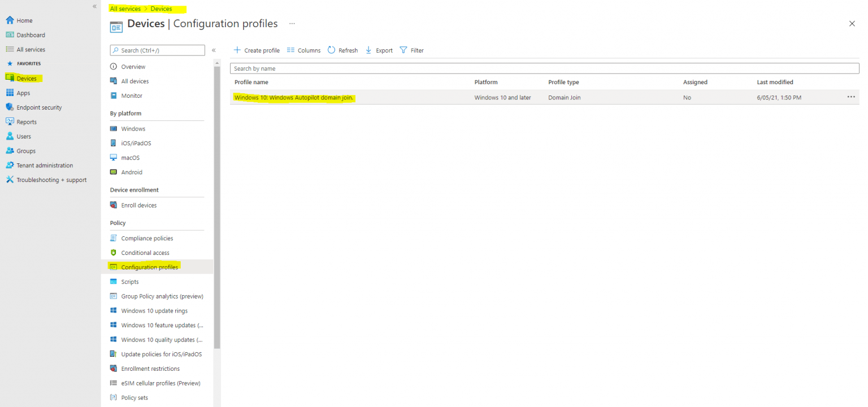Open Compliance policies

pyautogui.click(x=146, y=237)
